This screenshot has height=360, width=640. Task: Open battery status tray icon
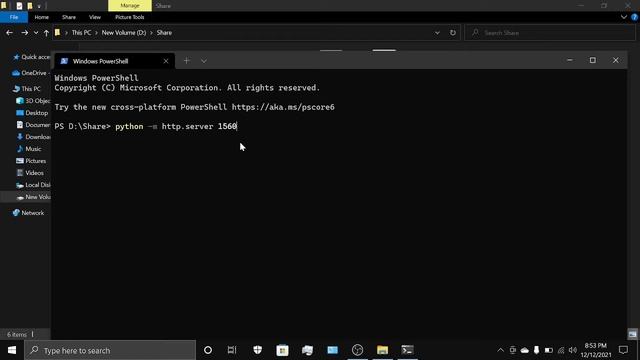pos(549,350)
